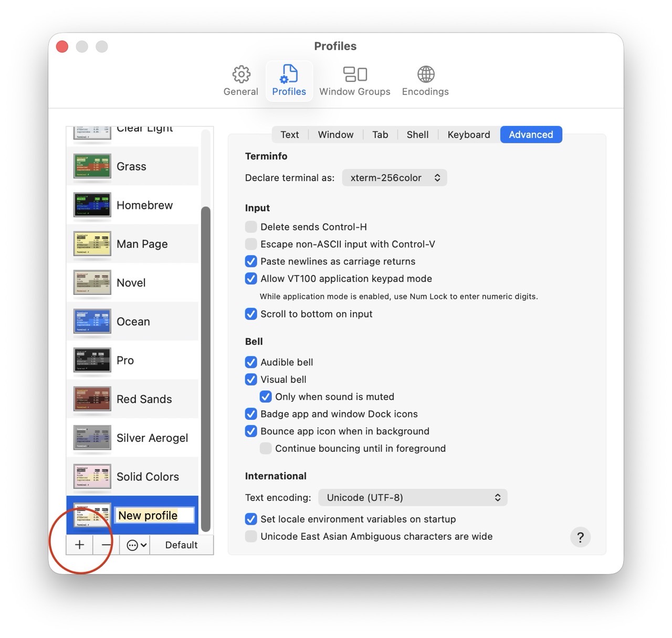Open Declare terminal as xterm-256color dropdown
The width and height of the screenshot is (672, 638).
click(x=395, y=178)
